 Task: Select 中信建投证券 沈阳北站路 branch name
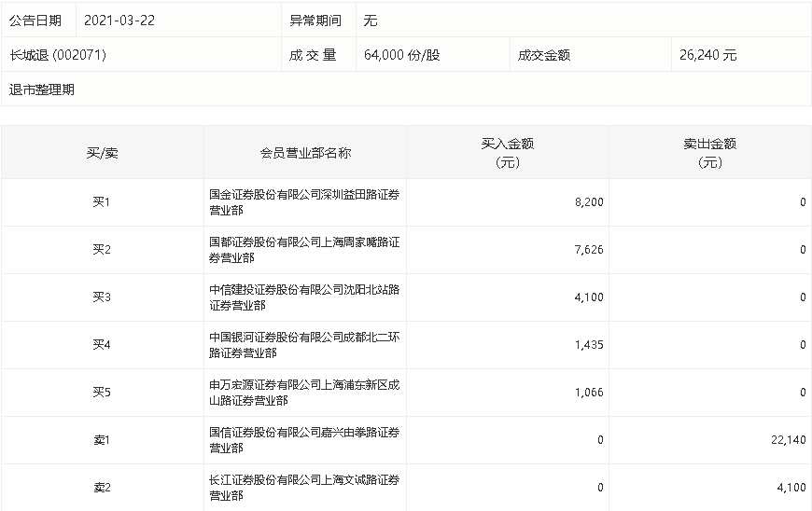point(304,297)
